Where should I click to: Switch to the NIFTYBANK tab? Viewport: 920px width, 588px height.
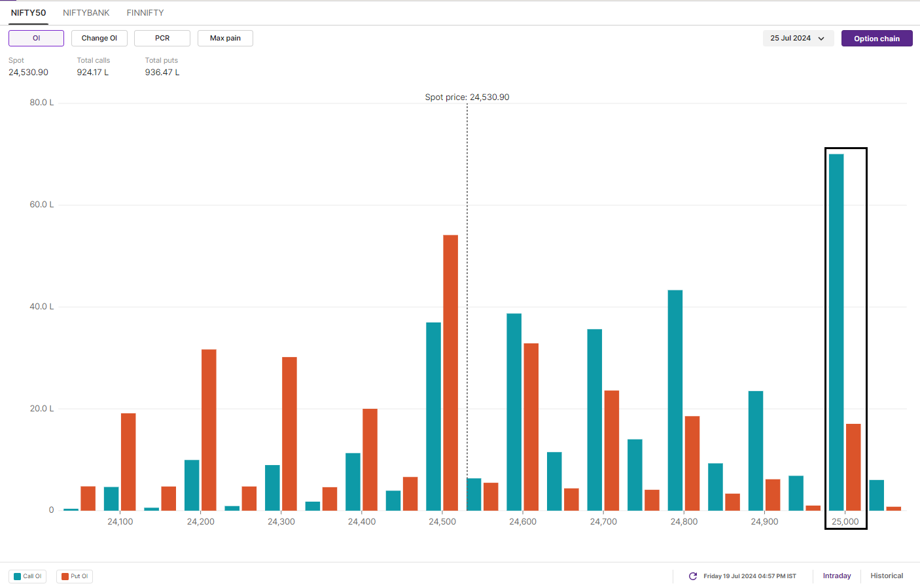tap(86, 12)
